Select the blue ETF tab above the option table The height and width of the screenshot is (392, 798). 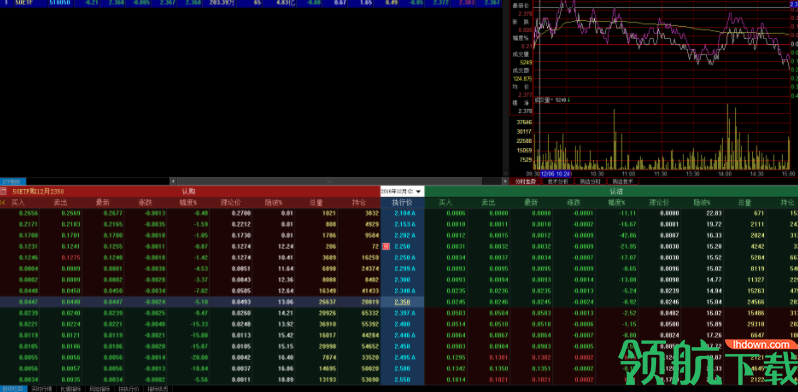(x=13, y=181)
